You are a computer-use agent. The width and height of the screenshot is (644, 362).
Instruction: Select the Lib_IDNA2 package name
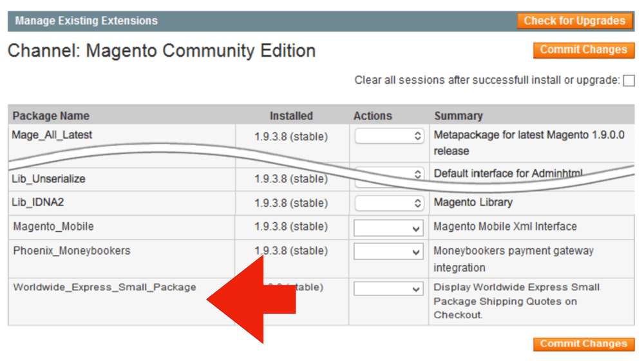point(38,202)
